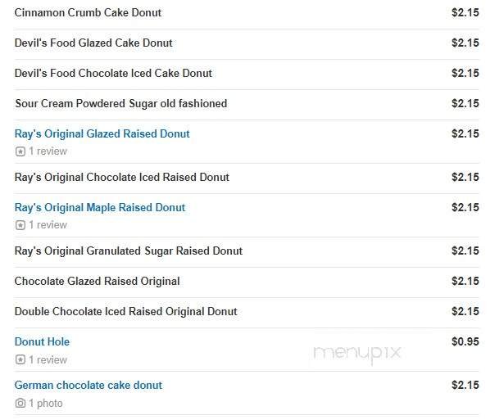This screenshot has height=420, width=504.
Task: View the 1 review under Donut Hole
Action: (x=48, y=359)
